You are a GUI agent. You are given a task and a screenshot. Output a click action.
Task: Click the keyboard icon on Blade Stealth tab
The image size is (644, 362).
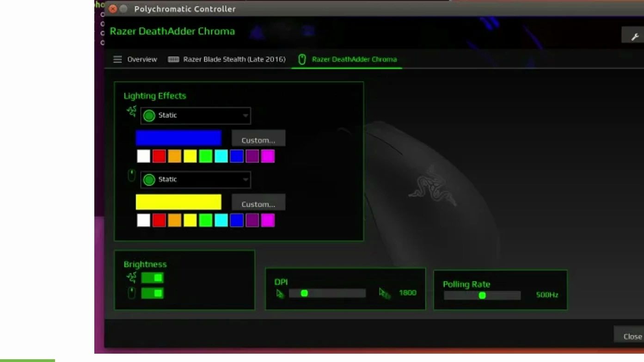[173, 59]
